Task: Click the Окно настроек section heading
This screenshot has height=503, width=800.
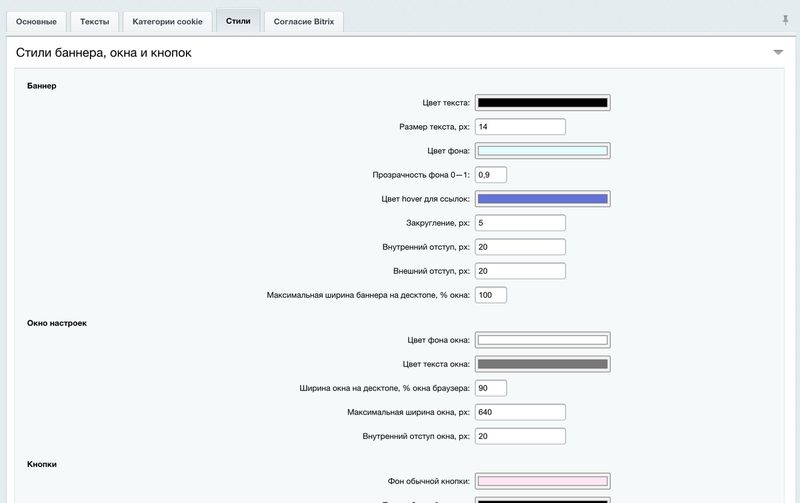Action: click(x=57, y=323)
